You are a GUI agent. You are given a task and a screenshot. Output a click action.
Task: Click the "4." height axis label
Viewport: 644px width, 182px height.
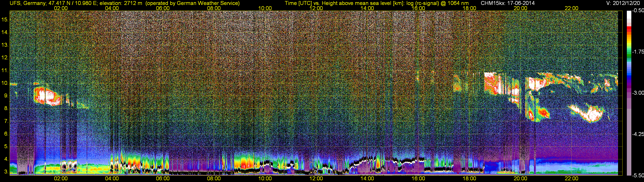(6, 159)
